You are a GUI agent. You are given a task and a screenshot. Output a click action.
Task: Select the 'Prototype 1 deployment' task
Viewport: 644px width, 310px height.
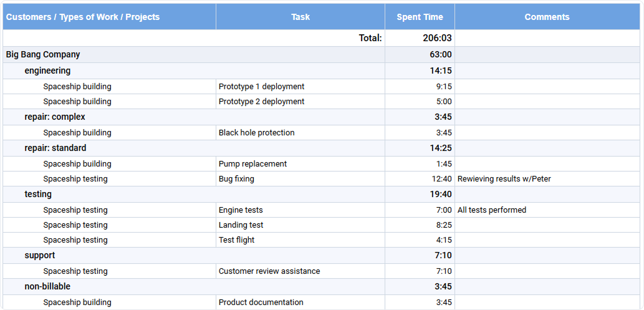point(262,87)
